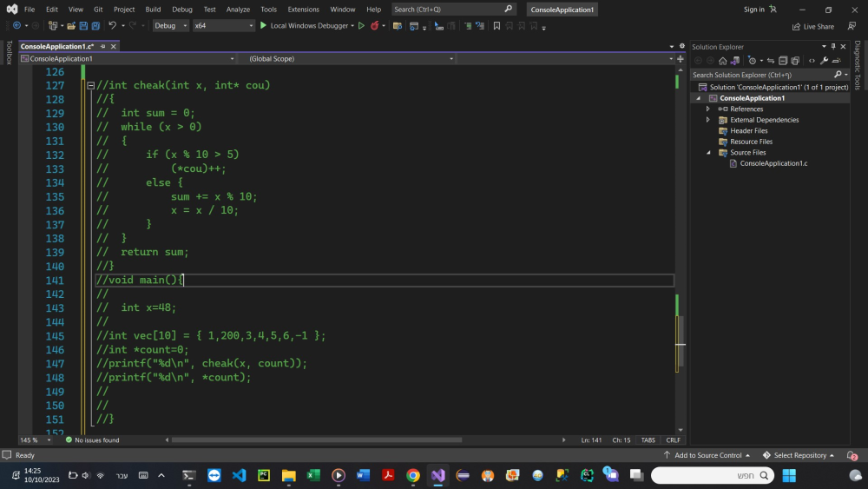868x489 pixels.
Task: Open Properties wrench icon in Solution Explorer
Action: 825,61
